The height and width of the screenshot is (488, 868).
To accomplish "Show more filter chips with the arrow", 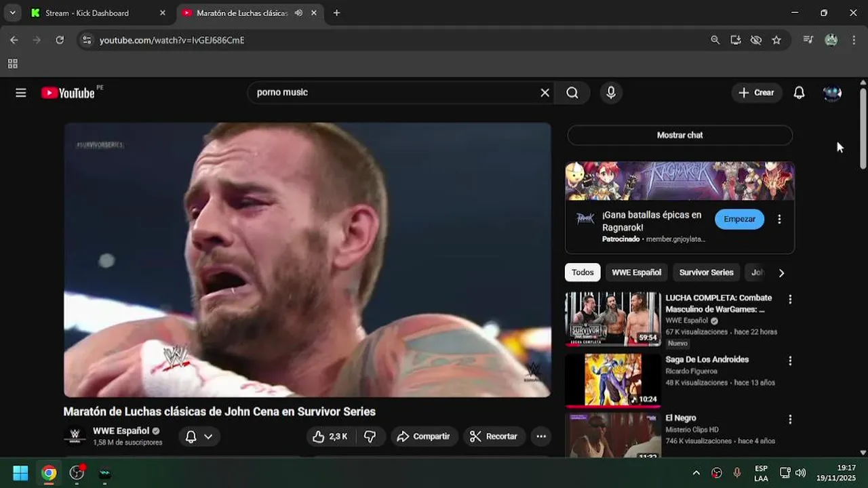I will click(x=781, y=273).
